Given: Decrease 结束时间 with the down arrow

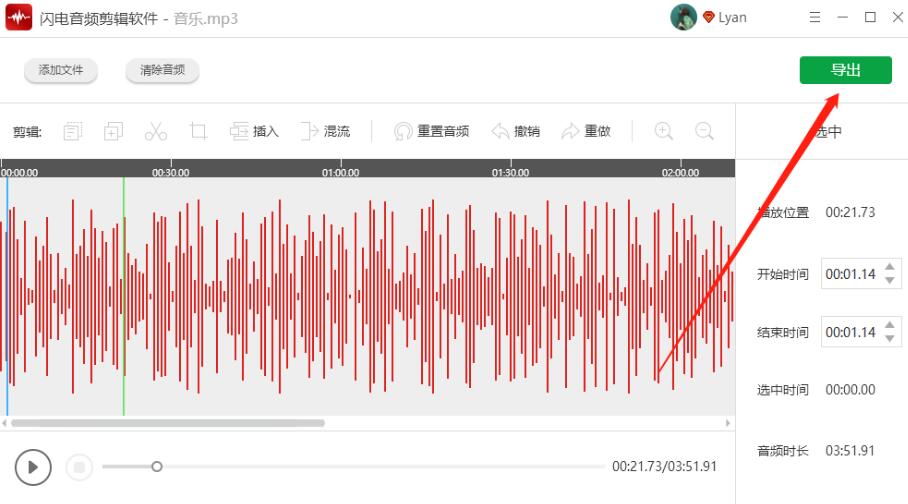Looking at the screenshot, I should click(x=890, y=338).
